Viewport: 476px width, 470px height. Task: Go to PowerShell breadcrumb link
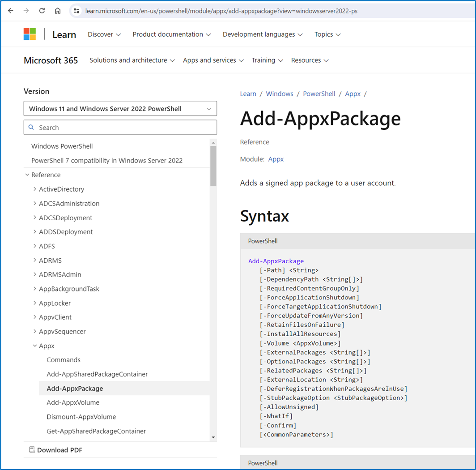point(319,94)
